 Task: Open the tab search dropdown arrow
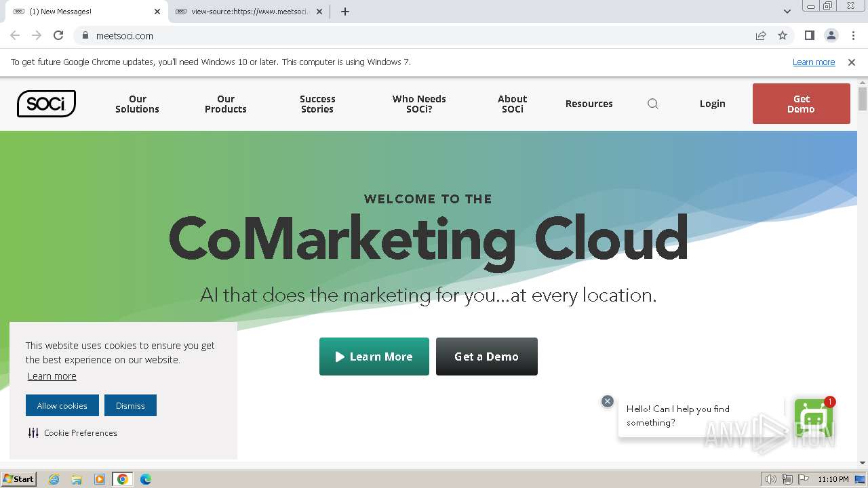click(787, 12)
